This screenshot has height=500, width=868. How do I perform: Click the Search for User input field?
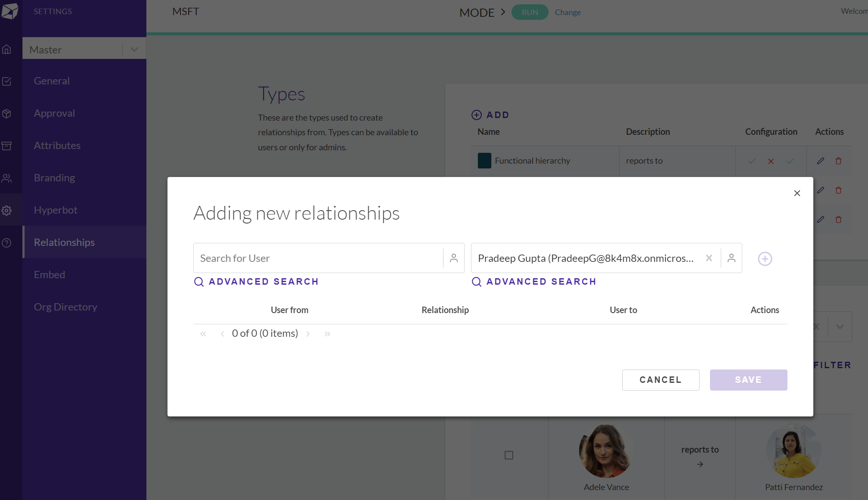319,258
